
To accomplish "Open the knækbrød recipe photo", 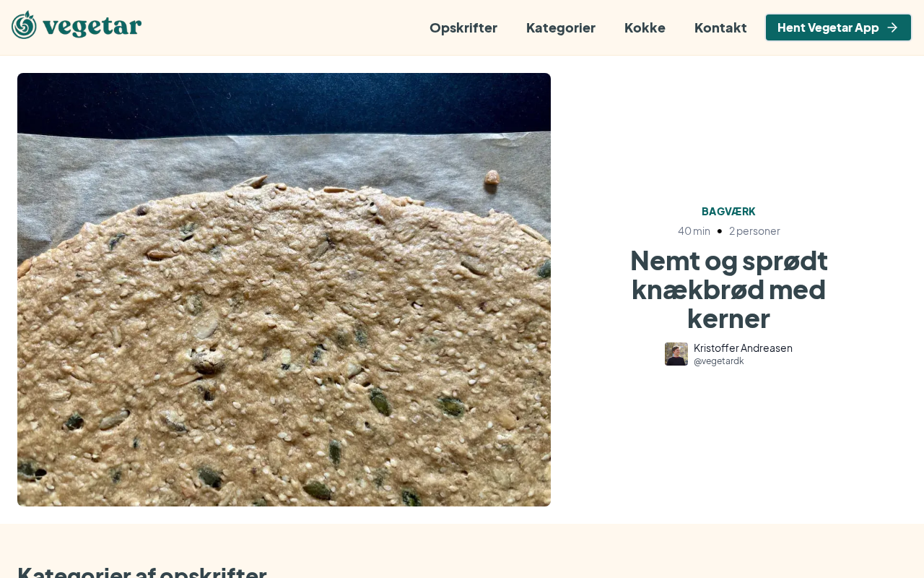I will coord(284,290).
